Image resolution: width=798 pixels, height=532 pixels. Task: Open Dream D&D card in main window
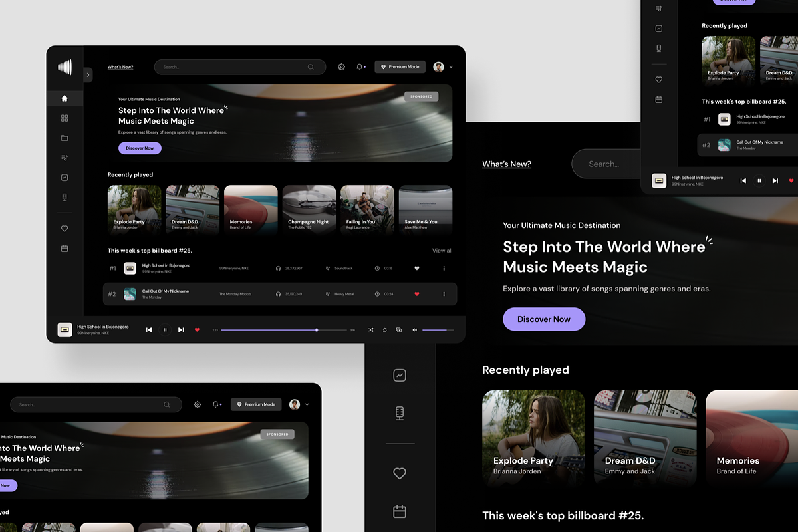[193, 209]
